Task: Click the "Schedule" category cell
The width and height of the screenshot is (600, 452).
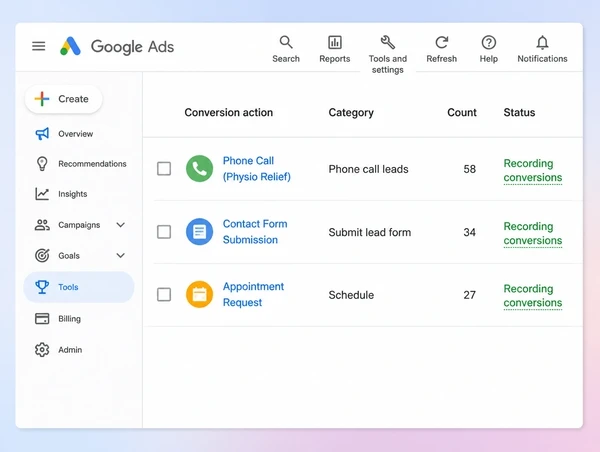Action: point(351,295)
